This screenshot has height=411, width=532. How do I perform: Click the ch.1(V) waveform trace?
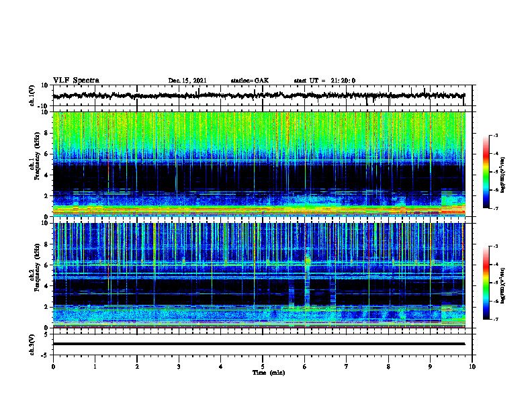click(x=259, y=95)
